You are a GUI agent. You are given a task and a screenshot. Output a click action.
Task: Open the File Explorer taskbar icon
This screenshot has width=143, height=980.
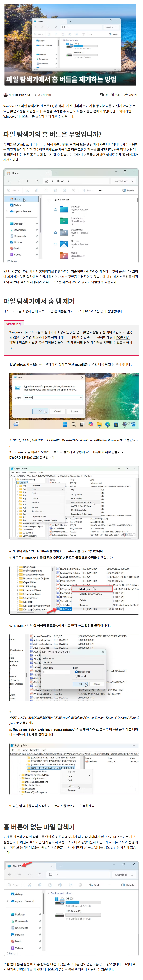click(x=99, y=424)
